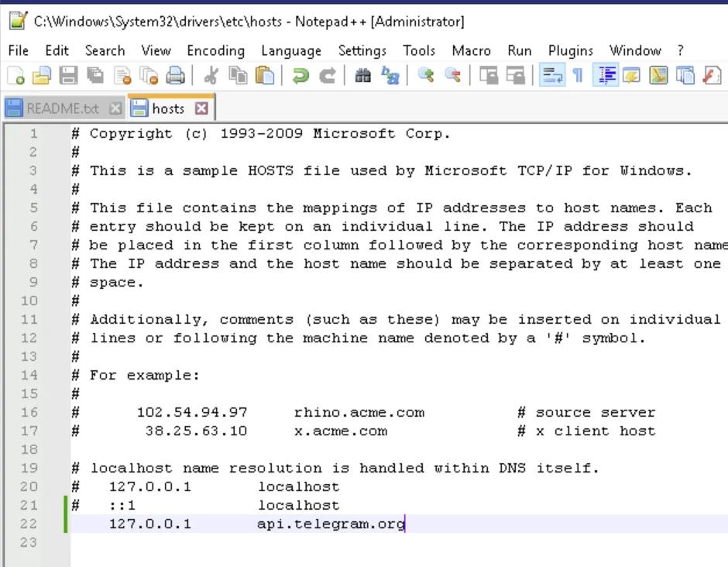
Task: Open the View menu
Action: pos(156,50)
